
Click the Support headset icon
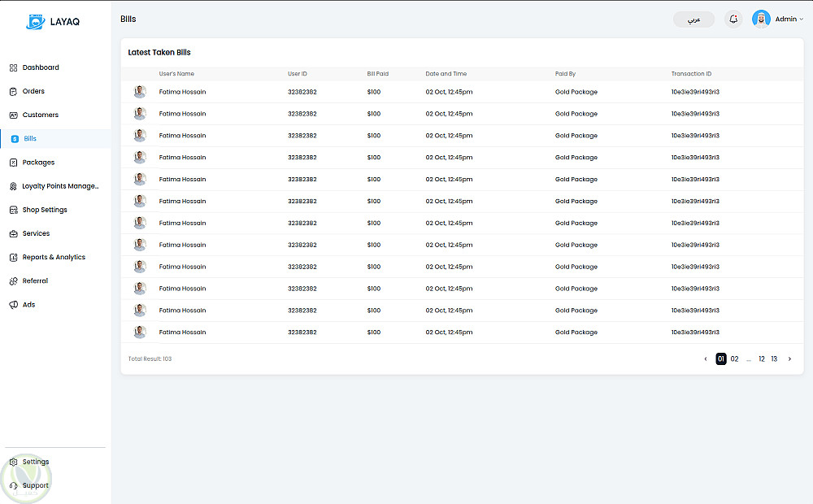tap(14, 486)
